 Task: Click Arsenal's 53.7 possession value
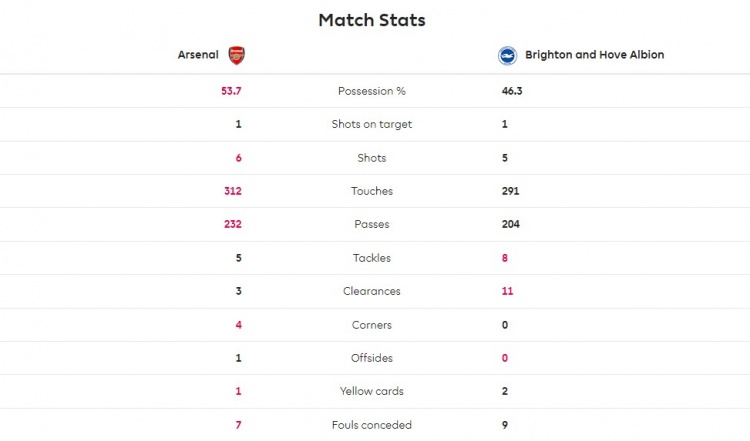pos(231,91)
